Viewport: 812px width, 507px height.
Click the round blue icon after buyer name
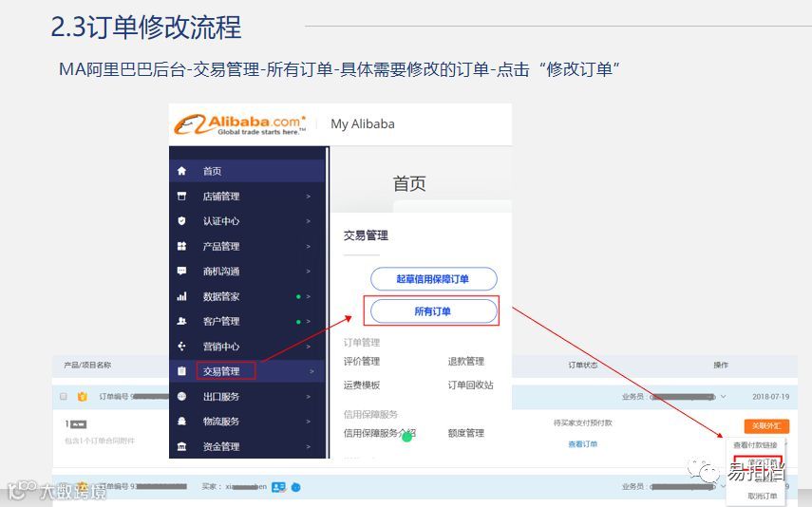(x=295, y=487)
